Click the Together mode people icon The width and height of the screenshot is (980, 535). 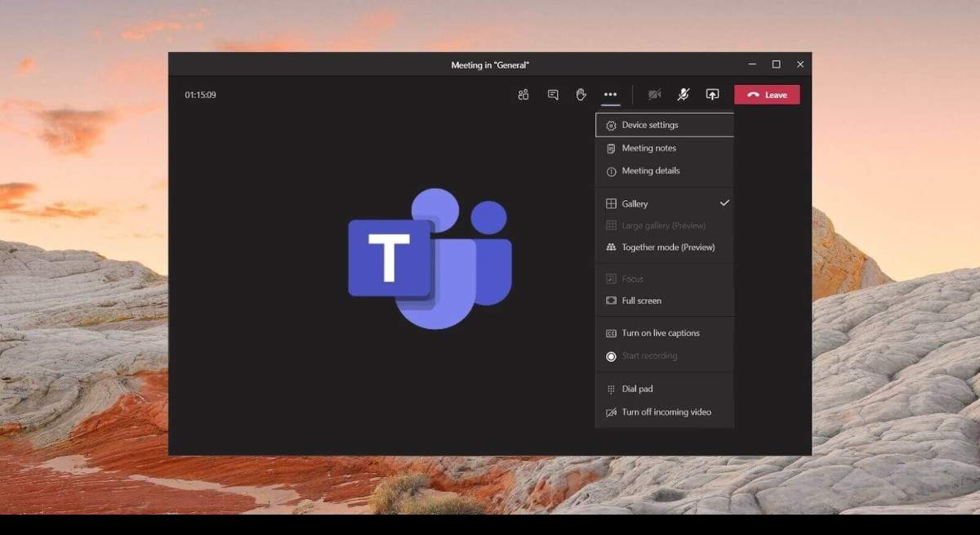(611, 247)
